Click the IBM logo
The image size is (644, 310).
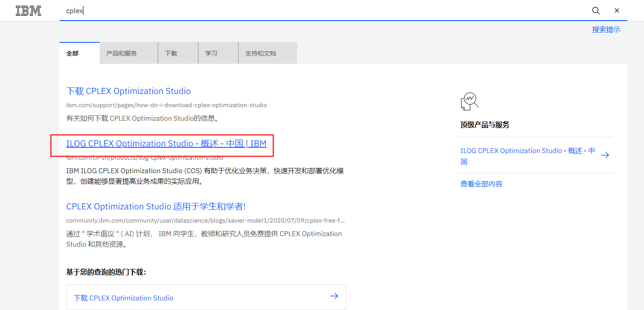[x=28, y=10]
